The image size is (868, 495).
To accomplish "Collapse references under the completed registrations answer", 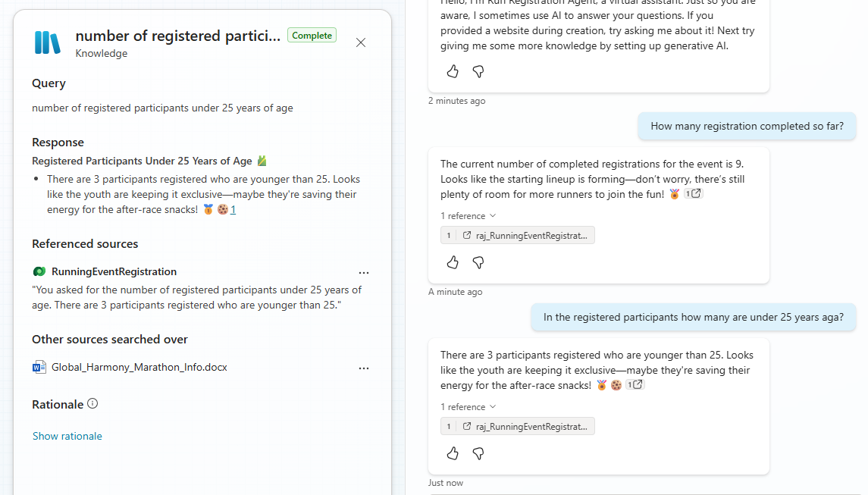I will coord(468,216).
